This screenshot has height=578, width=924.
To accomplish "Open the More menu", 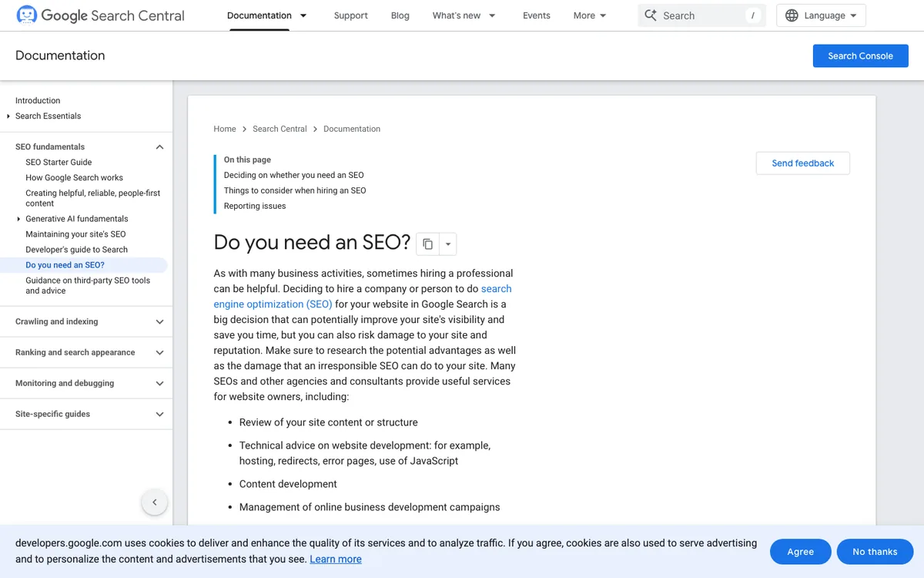I will [590, 15].
